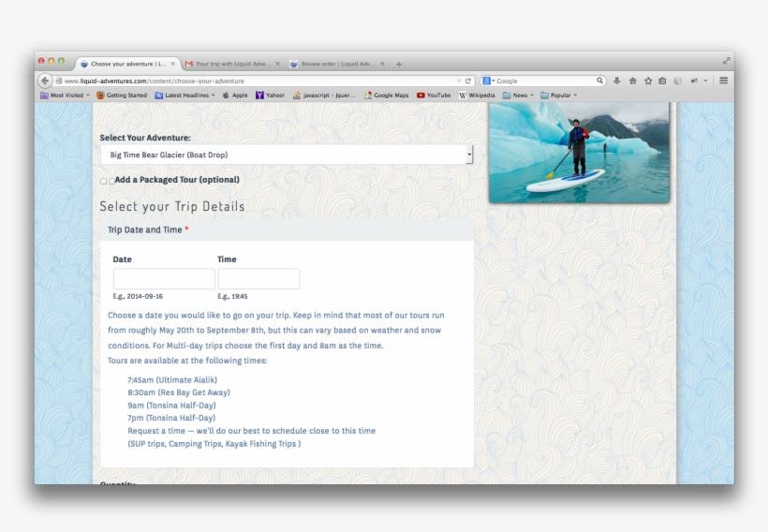Open a new tab with plus icon
The width and height of the screenshot is (768, 532).
399,64
